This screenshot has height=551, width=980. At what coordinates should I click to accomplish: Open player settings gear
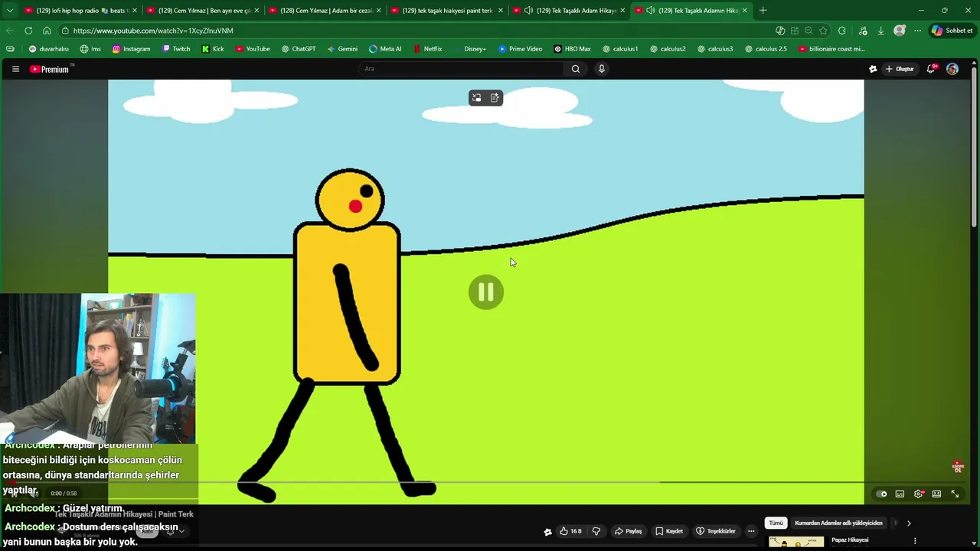pyautogui.click(x=918, y=494)
